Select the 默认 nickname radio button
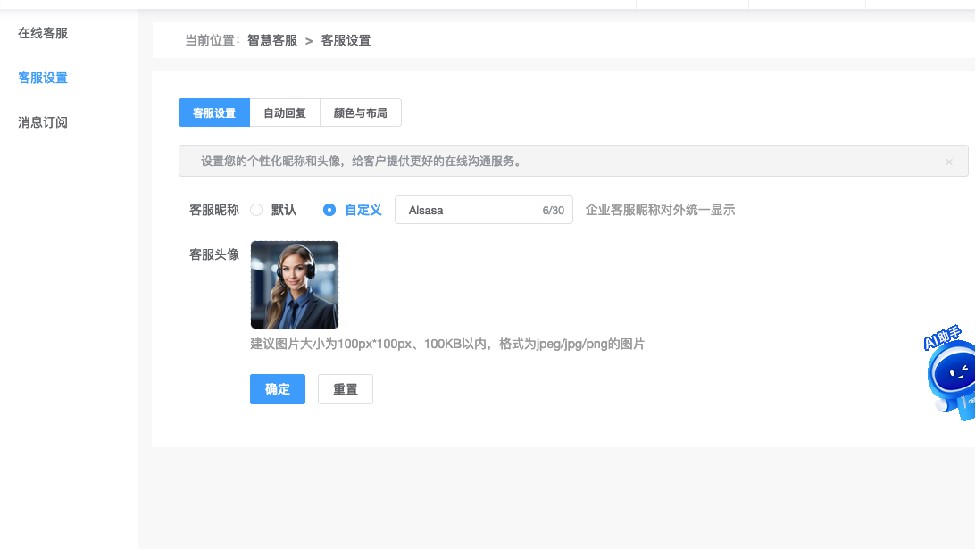The height and width of the screenshot is (550, 976). 256,210
